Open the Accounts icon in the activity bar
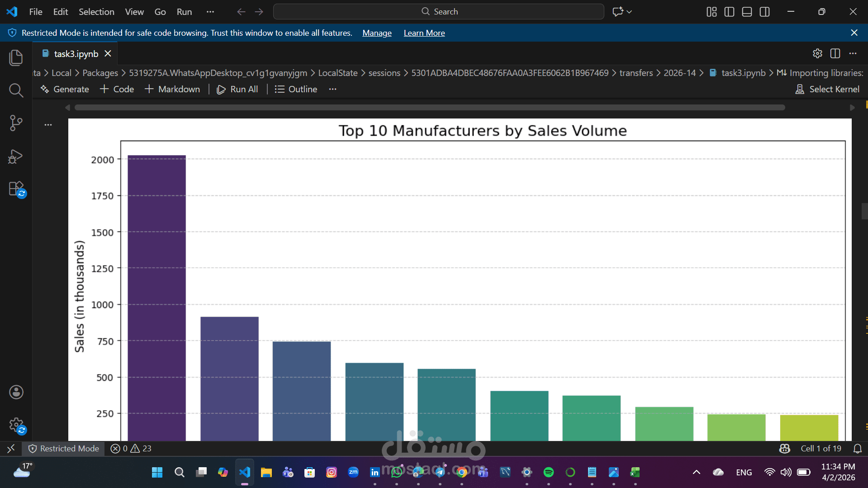 16,392
